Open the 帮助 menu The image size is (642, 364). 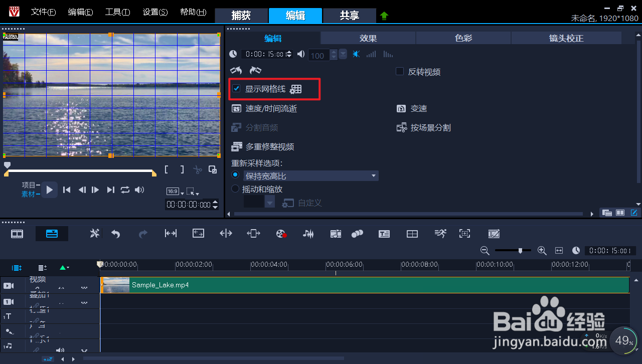coord(193,12)
